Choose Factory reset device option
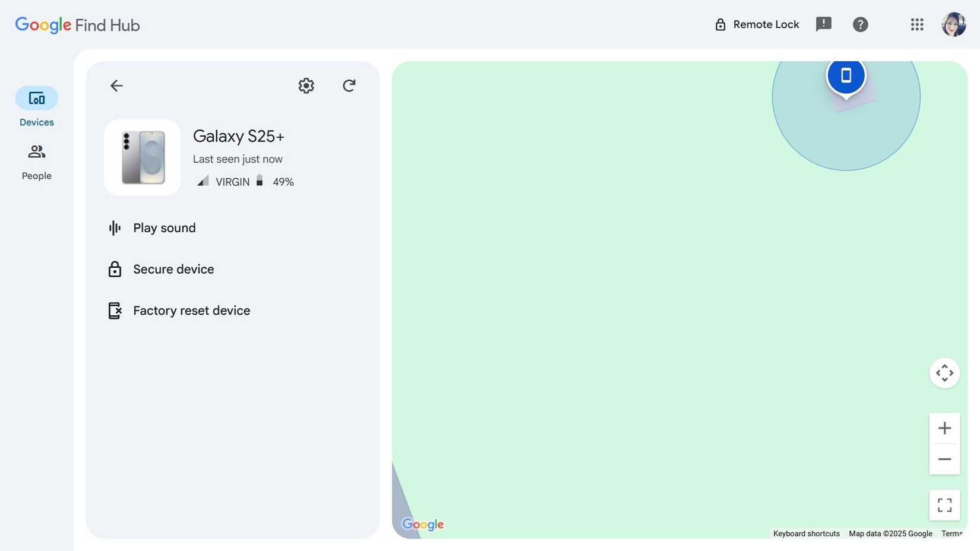The height and width of the screenshot is (551, 980). pyautogui.click(x=191, y=310)
